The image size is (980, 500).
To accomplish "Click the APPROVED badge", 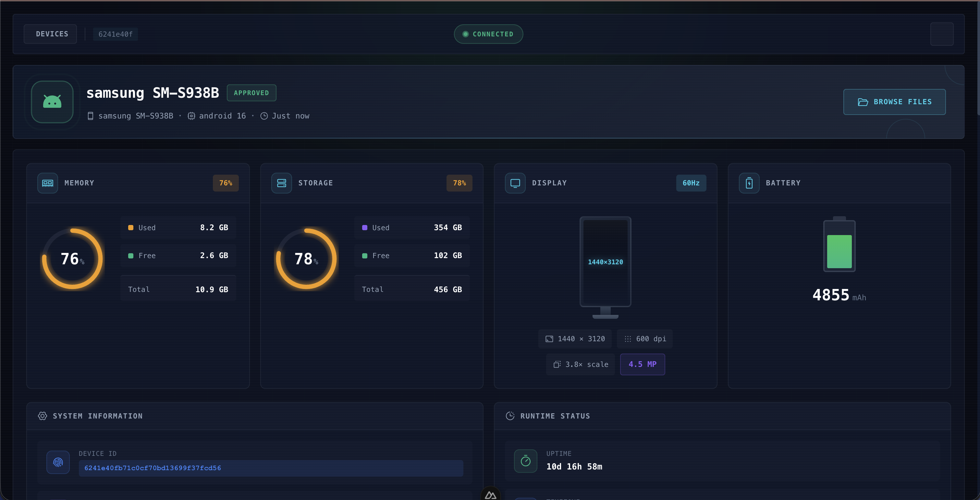I will pyautogui.click(x=251, y=93).
